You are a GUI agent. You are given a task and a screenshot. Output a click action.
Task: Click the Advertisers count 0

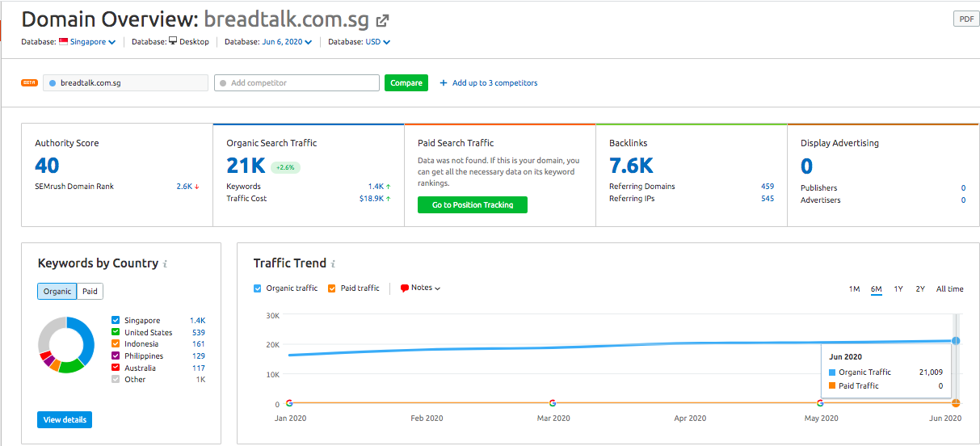tap(963, 200)
